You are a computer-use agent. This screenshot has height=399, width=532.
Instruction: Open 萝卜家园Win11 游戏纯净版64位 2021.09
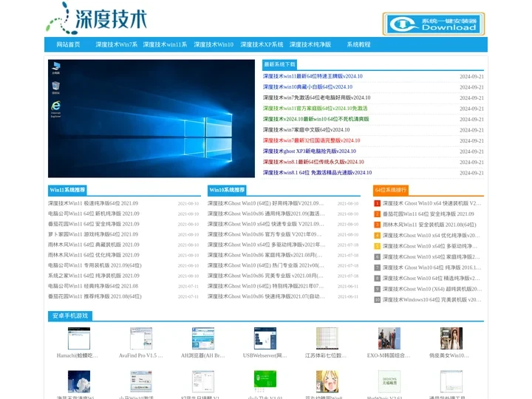coord(93,234)
